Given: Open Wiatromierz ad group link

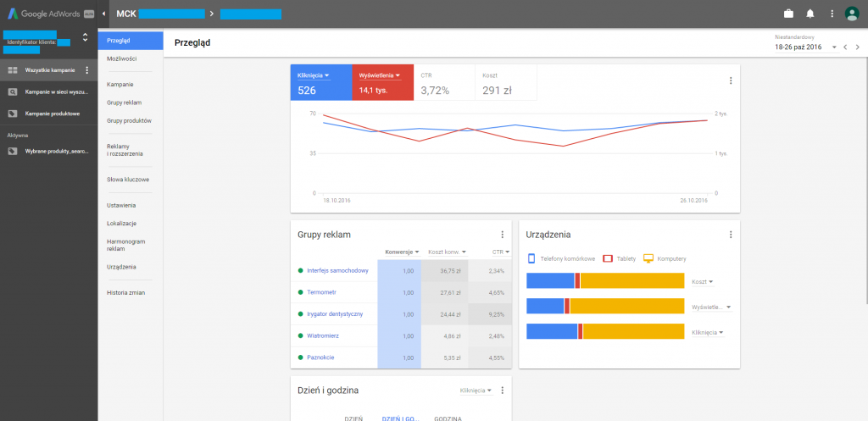Looking at the screenshot, I should click(x=323, y=335).
